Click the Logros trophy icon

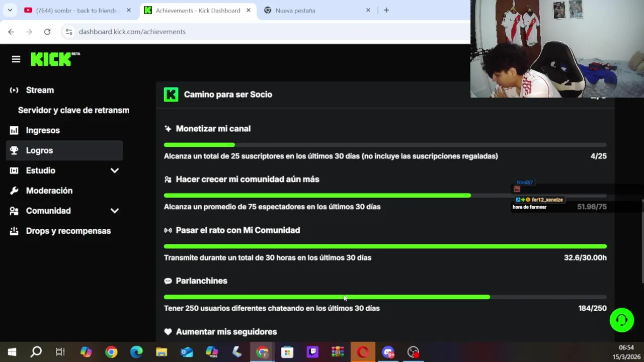coord(14,150)
